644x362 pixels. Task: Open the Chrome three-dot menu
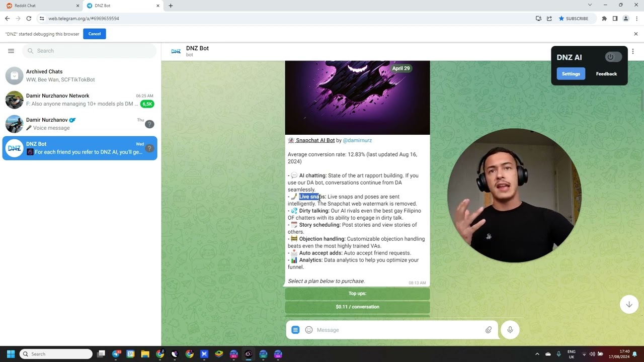637,19
